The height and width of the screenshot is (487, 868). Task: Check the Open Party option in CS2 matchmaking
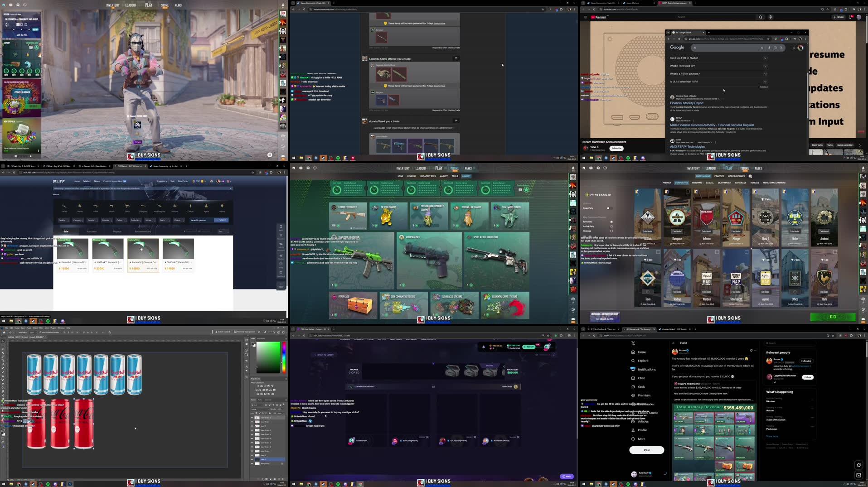(x=610, y=208)
